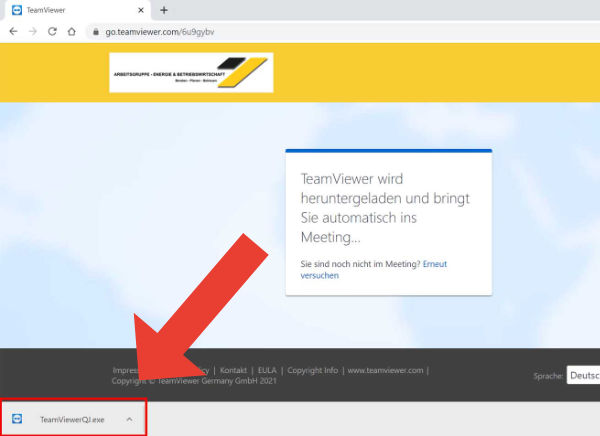Screen dimensions: 600x436
Task: View site info via the padlock icon
Action: [x=96, y=32]
